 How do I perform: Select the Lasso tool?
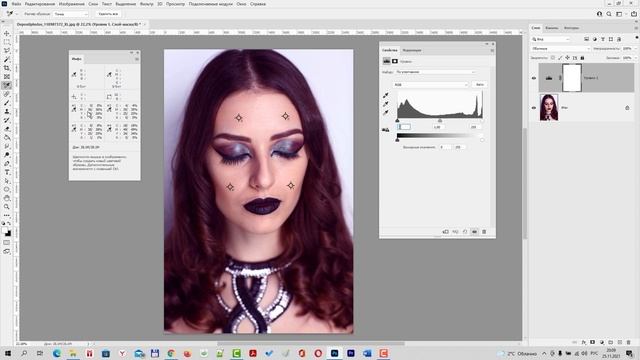[7, 51]
